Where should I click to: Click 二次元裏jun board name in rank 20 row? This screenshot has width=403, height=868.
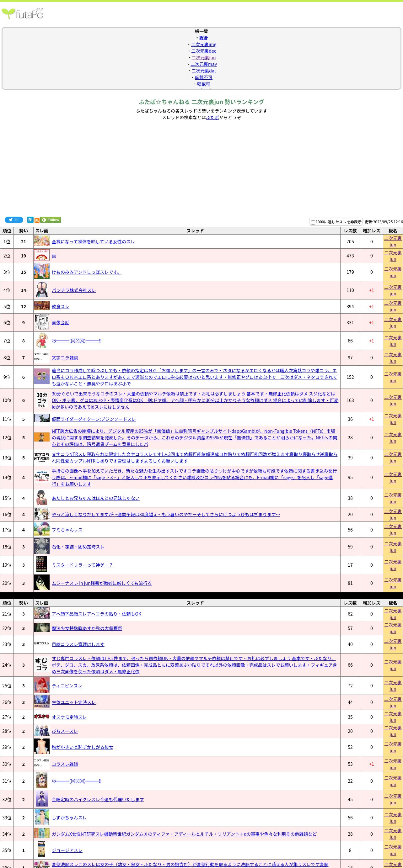tap(393, 583)
